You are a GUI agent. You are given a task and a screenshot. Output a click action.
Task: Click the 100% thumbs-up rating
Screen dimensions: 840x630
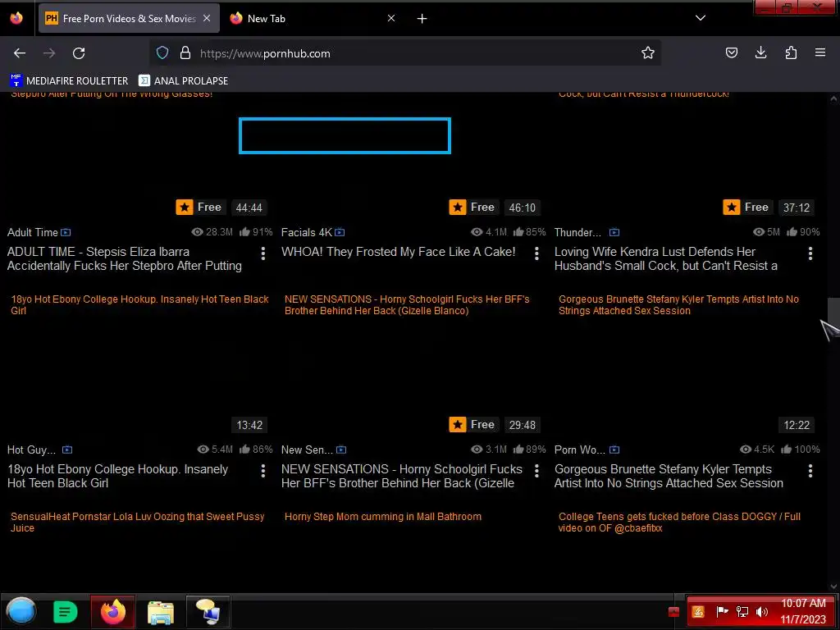(x=801, y=450)
